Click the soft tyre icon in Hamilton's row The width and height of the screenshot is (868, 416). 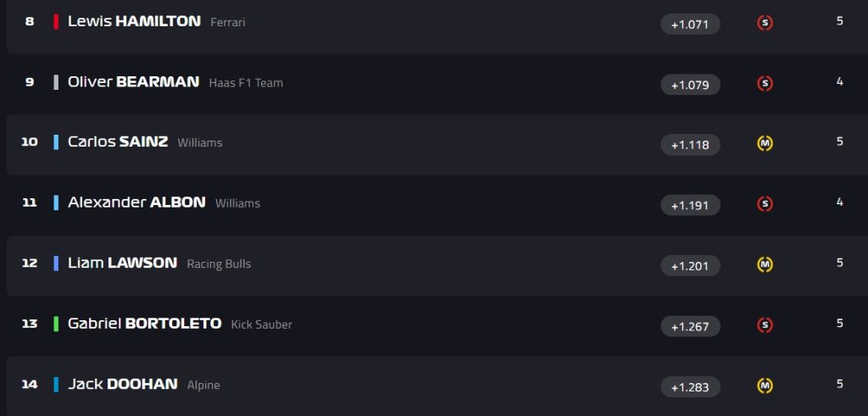point(765,23)
